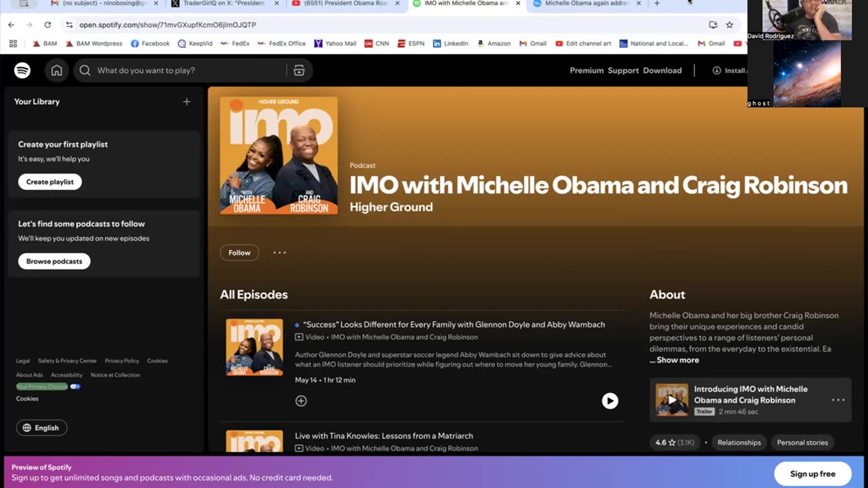Follow the IMO podcast

click(239, 253)
